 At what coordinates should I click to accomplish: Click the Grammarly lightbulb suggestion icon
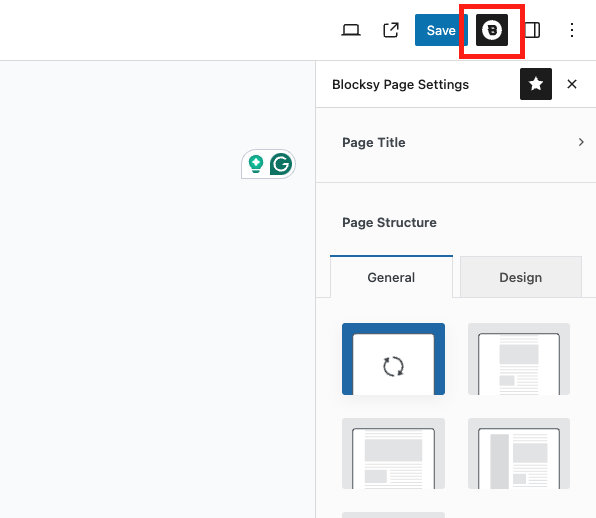click(x=256, y=164)
